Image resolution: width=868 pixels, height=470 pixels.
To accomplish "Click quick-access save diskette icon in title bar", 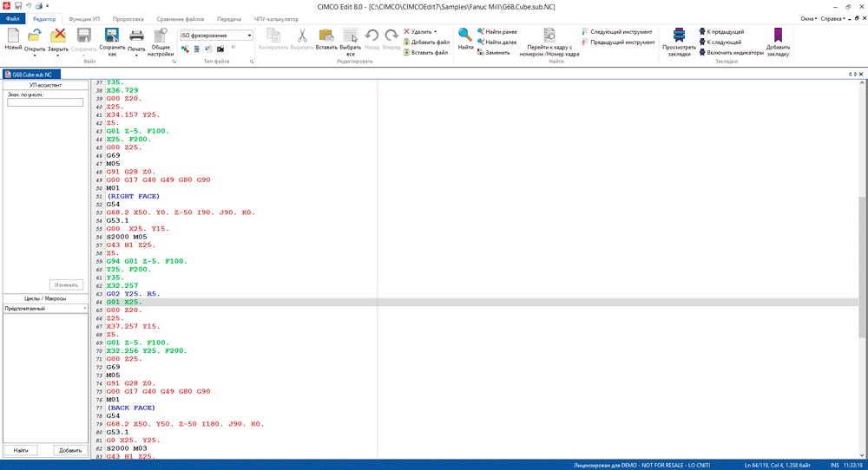I will pos(17,6).
